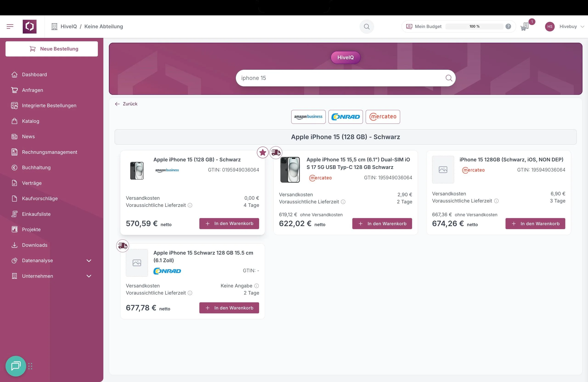Screen dimensions: 588x382
Task: Submit search with magnifier in search bar
Action: (449, 78)
